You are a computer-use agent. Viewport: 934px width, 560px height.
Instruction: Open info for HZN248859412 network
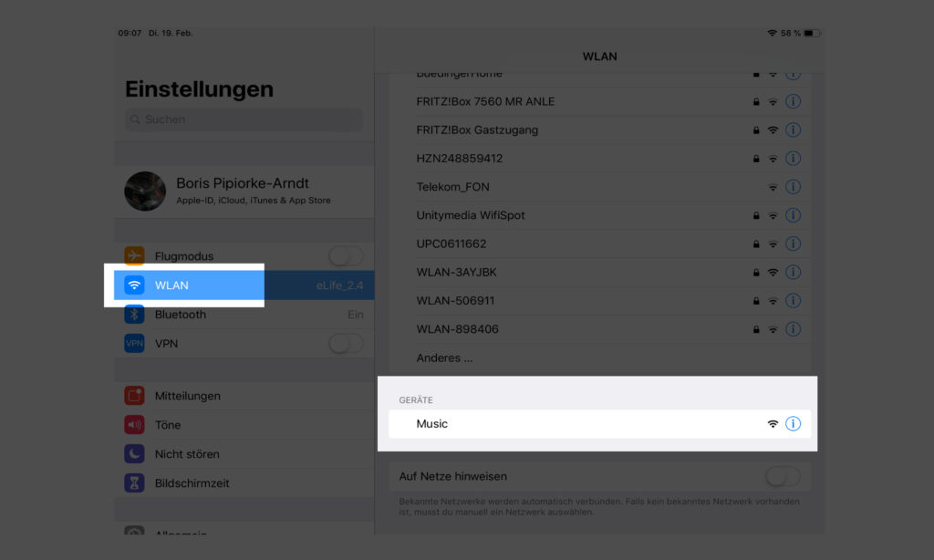point(793,159)
